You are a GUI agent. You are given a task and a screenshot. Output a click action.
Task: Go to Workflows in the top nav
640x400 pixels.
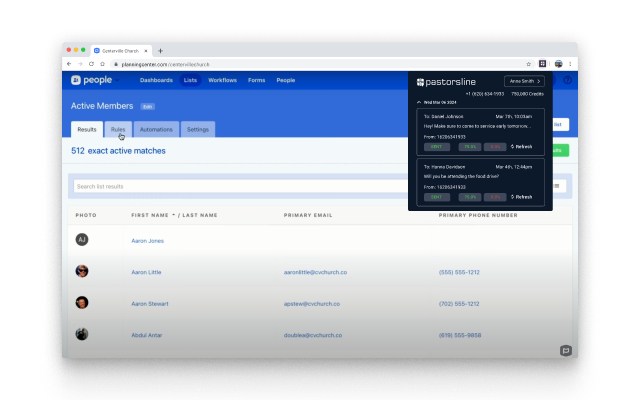point(222,80)
